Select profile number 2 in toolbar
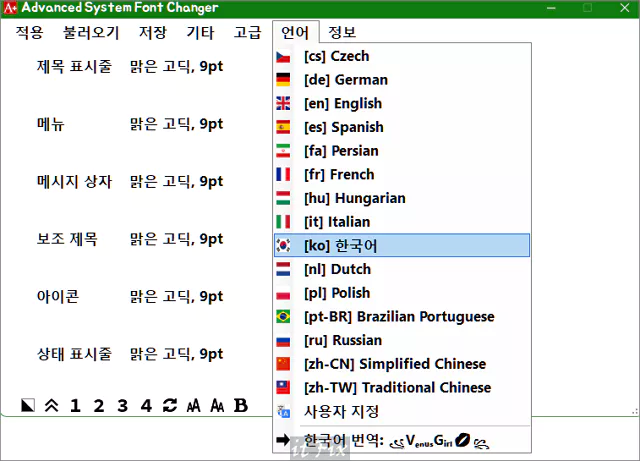 99,405
